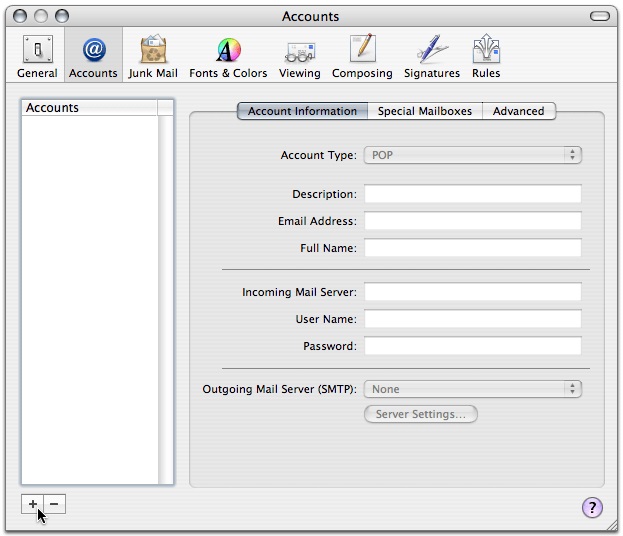Focus the Full Name field
Viewport: 623px width, 536px height.
coord(473,248)
